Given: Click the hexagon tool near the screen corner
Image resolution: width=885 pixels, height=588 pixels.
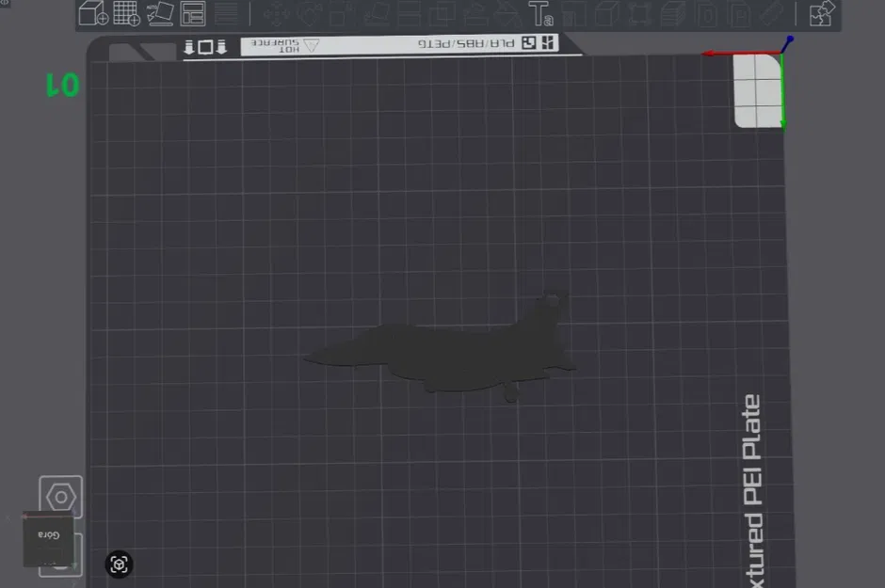Looking at the screenshot, I should (x=61, y=497).
